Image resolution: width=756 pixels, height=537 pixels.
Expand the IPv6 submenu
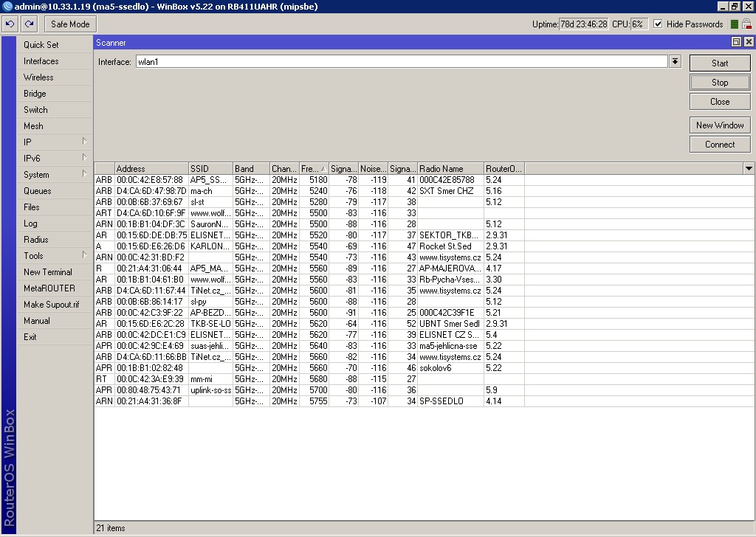click(x=55, y=158)
